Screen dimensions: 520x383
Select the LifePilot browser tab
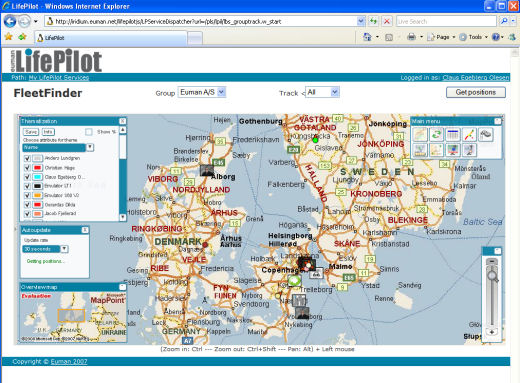[111, 38]
